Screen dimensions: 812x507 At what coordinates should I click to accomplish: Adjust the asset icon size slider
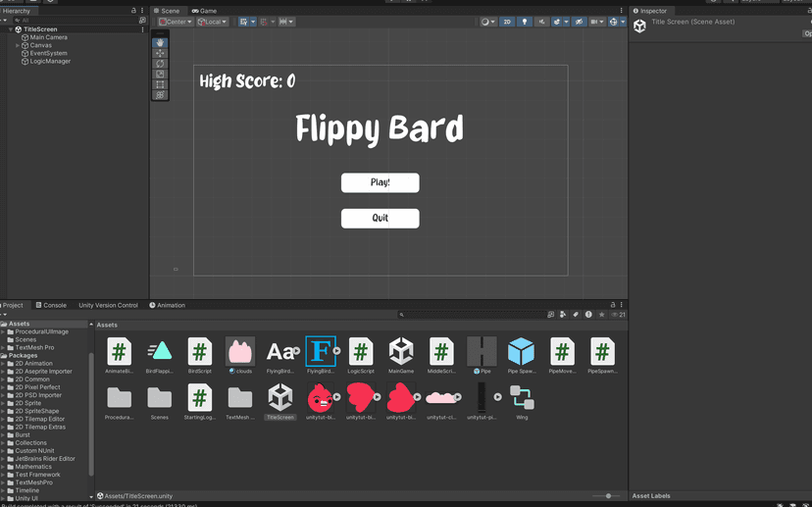tap(608, 496)
